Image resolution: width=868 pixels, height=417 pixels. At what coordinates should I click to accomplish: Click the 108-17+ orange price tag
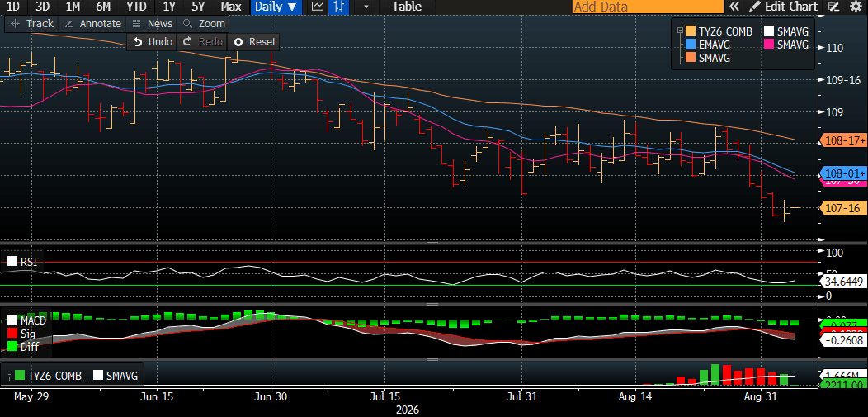point(842,140)
